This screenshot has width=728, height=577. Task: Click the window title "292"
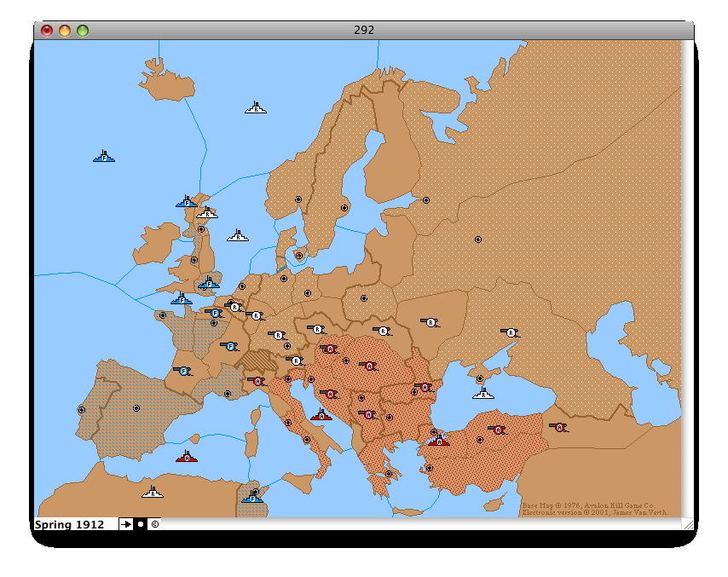pyautogui.click(x=364, y=30)
